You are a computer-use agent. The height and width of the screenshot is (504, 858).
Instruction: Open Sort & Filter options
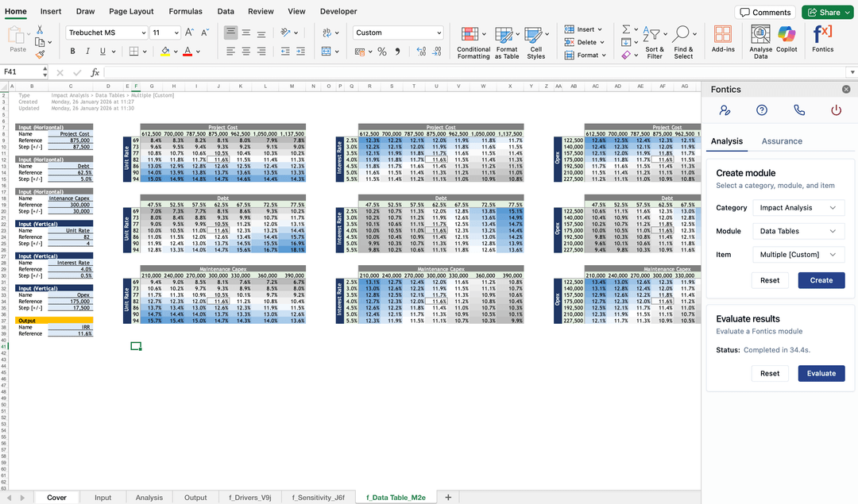click(655, 43)
